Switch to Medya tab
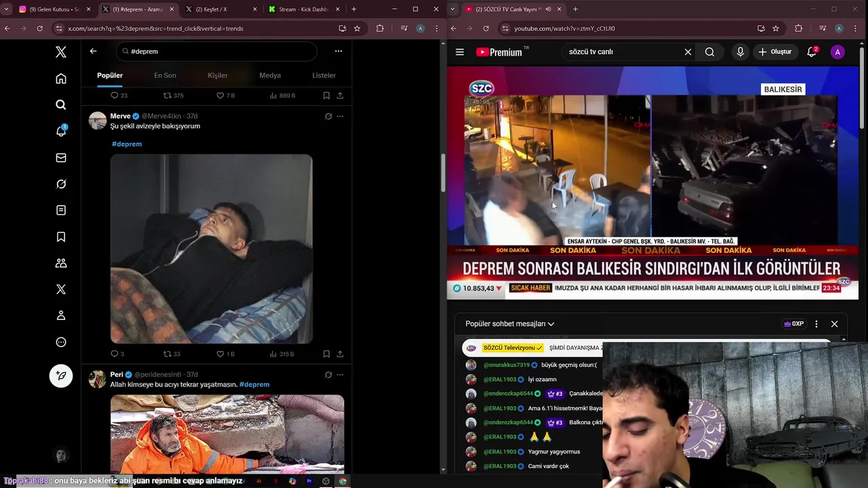Viewport: 868px width, 488px height. pyautogui.click(x=270, y=75)
